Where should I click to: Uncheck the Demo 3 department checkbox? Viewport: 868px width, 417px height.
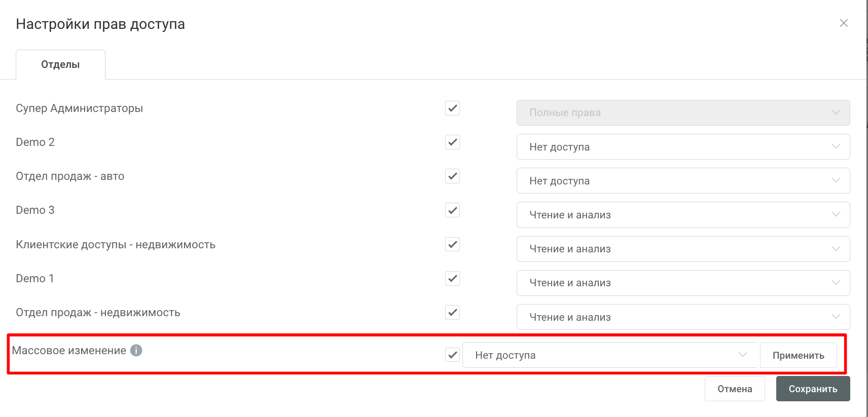pyautogui.click(x=452, y=210)
